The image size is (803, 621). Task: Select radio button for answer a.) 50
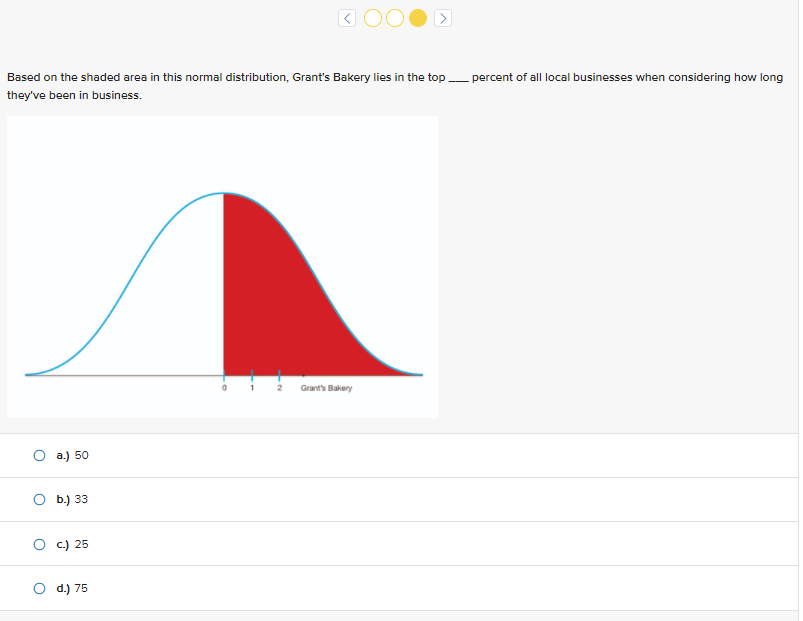(x=39, y=455)
